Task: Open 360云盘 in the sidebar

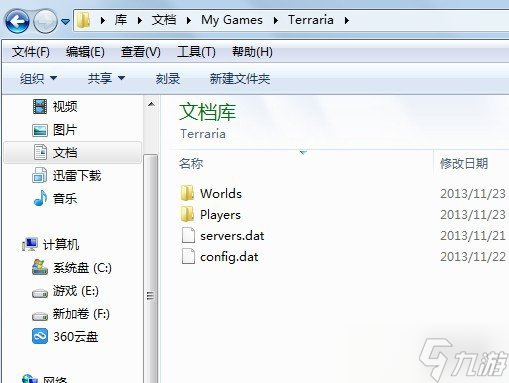Action: click(x=75, y=337)
